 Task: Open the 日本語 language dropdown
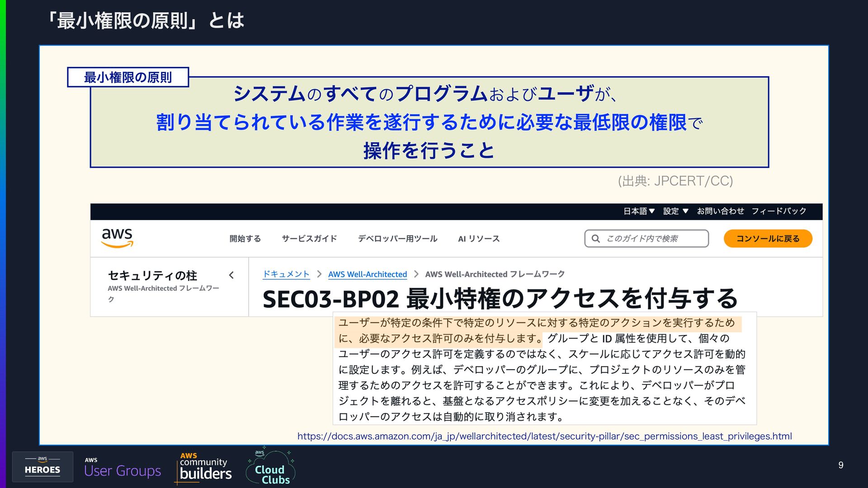coord(639,211)
